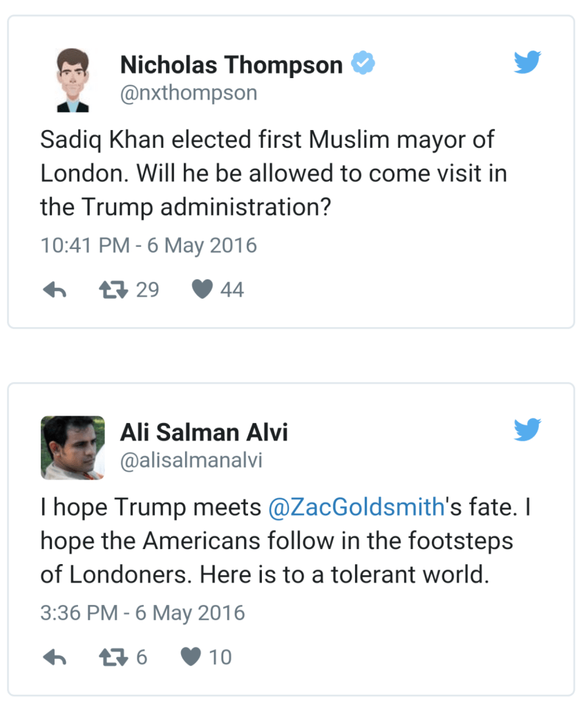This screenshot has height=708, width=588.
Task: Reply to Nicholas Thompson's tweet
Action: pos(54,290)
